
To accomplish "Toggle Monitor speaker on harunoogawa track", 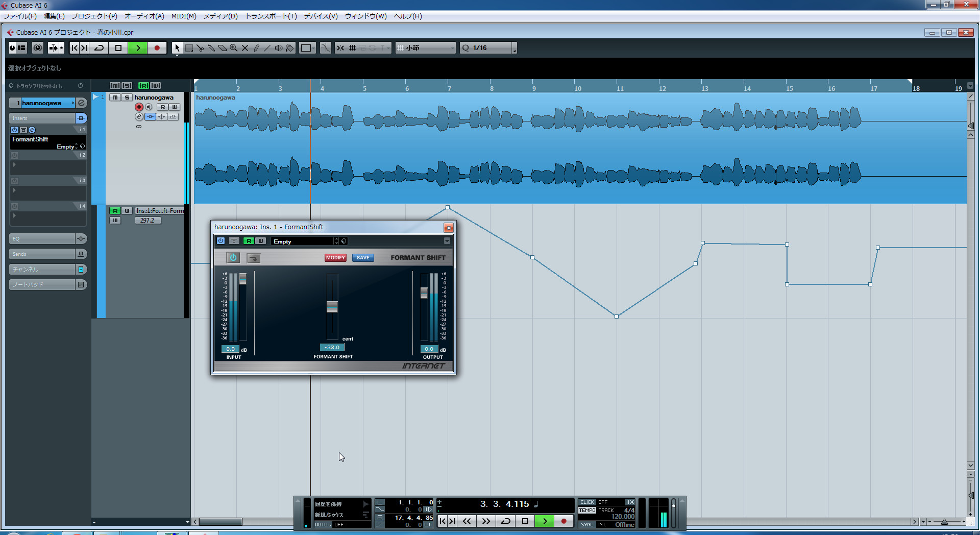I will 149,107.
